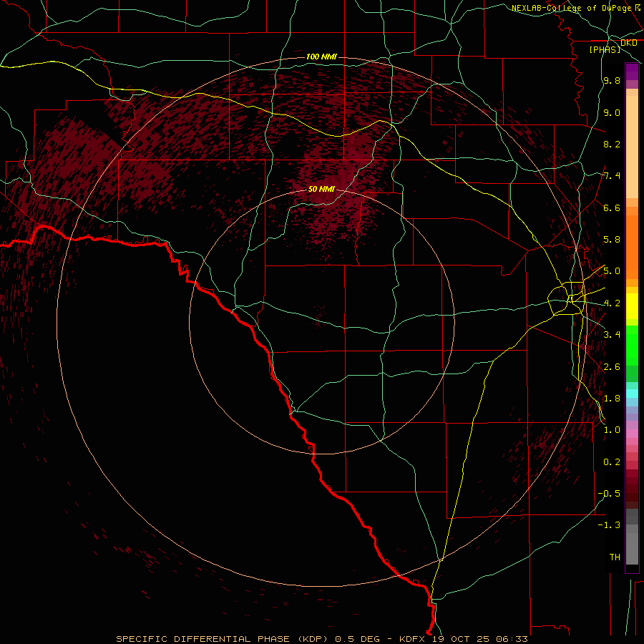644x644 pixels.
Task: Click the 2.6 value on the color scale
Action: [612, 367]
